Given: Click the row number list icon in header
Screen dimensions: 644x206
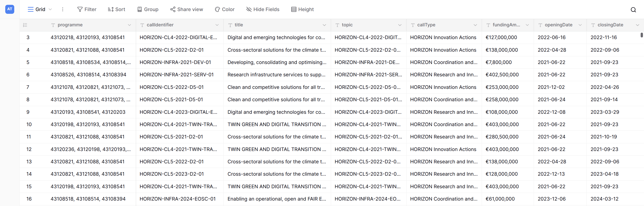Looking at the screenshot, I should click(25, 25).
